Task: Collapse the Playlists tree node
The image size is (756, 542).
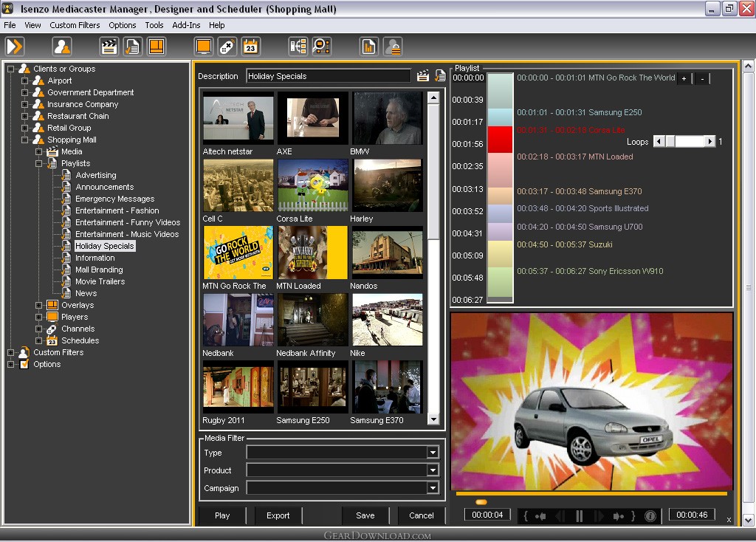Action: 39,163
